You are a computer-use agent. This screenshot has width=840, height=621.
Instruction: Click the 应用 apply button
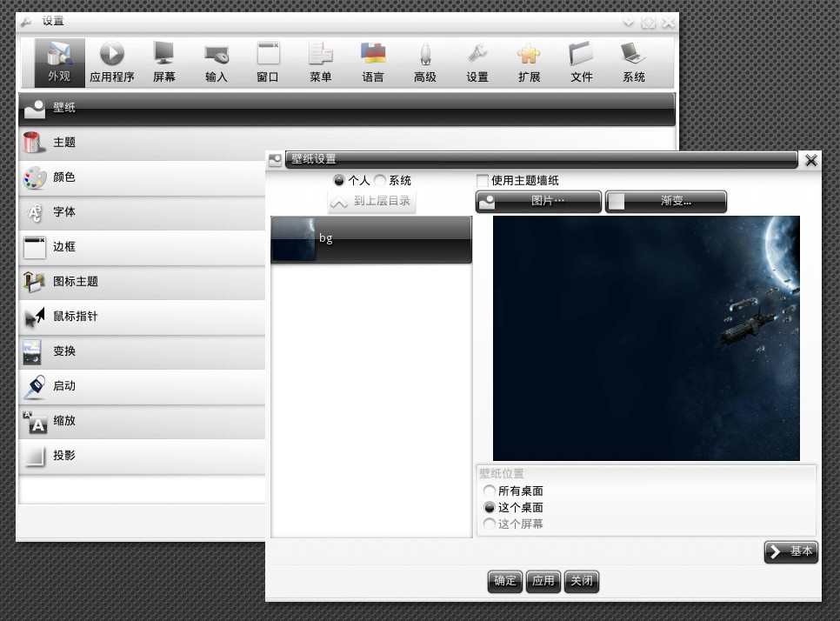[543, 581]
